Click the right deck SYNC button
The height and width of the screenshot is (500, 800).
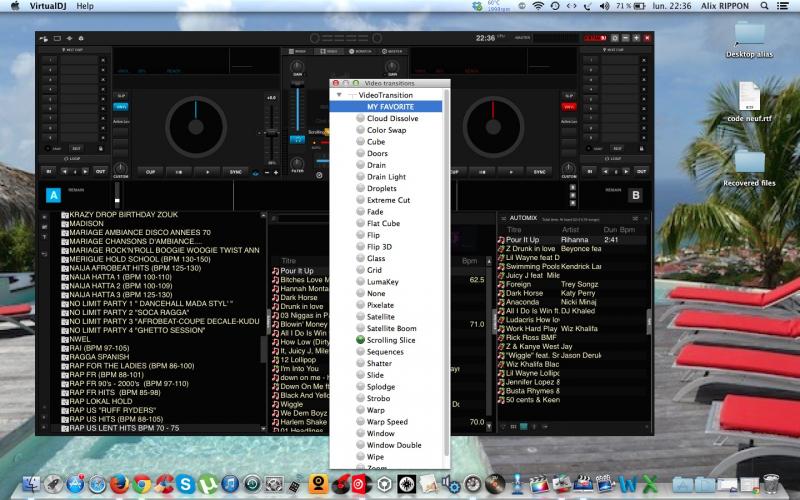(539, 172)
